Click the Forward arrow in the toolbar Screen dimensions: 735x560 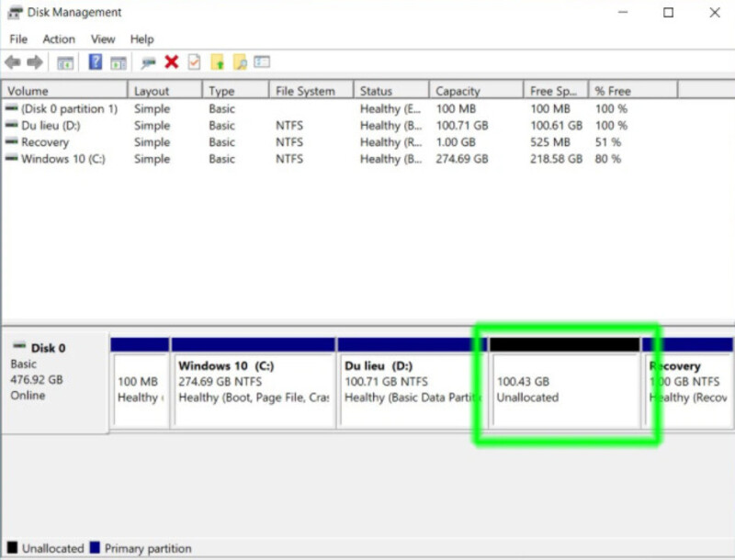(35, 62)
